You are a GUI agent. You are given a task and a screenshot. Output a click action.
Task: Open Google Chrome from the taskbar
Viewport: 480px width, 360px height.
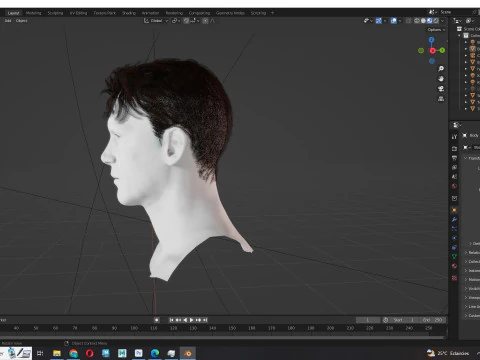[x=73, y=353]
